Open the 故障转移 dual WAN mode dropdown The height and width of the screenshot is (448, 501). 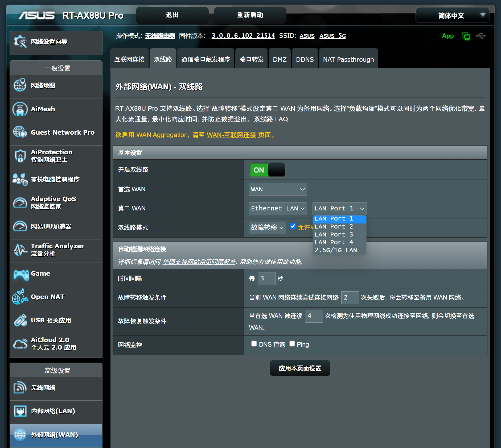[267, 227]
